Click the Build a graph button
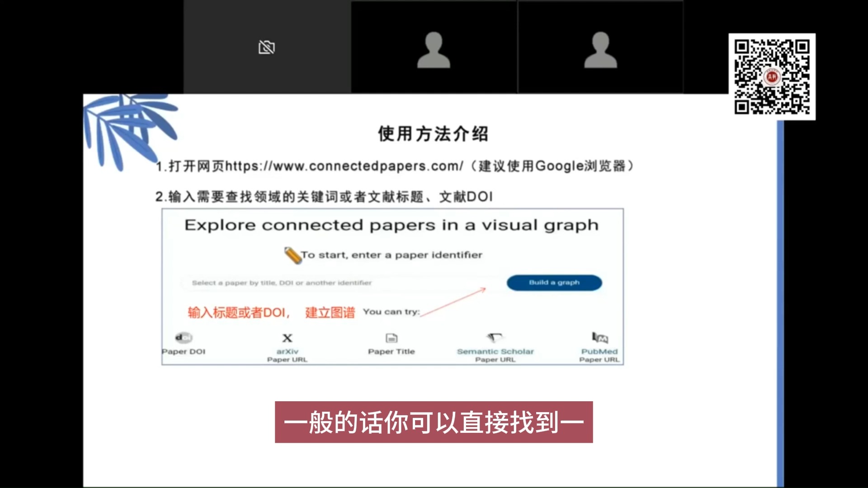Image resolution: width=868 pixels, height=488 pixels. (554, 283)
